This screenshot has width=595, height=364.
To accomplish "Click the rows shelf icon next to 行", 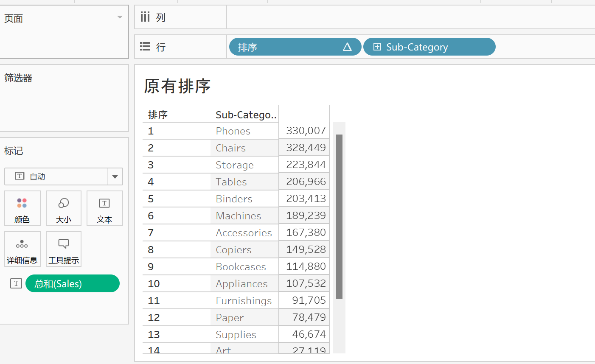I will [x=145, y=47].
